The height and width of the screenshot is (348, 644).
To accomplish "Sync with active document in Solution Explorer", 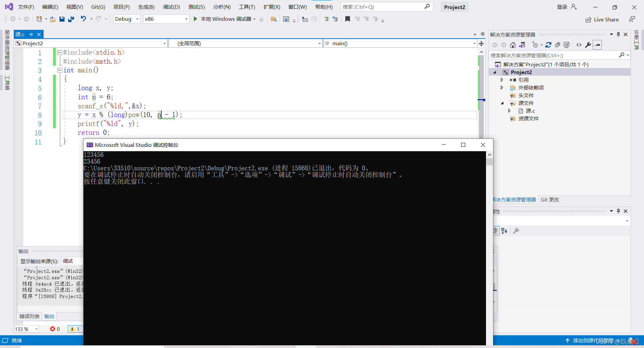I will (x=548, y=45).
